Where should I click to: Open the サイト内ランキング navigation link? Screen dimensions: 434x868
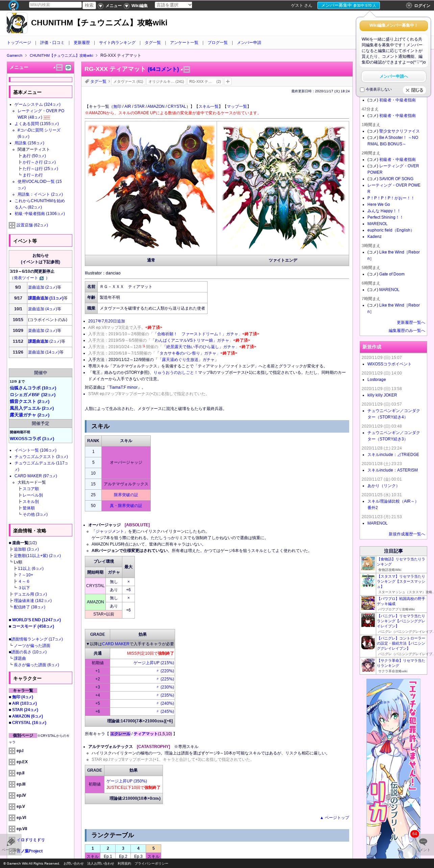pyautogui.click(x=117, y=43)
